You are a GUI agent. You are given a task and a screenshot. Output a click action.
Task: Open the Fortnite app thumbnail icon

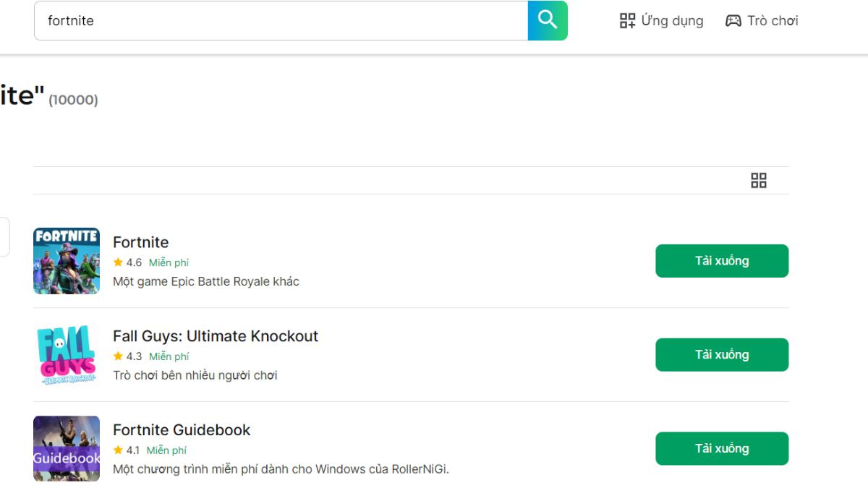(x=66, y=261)
